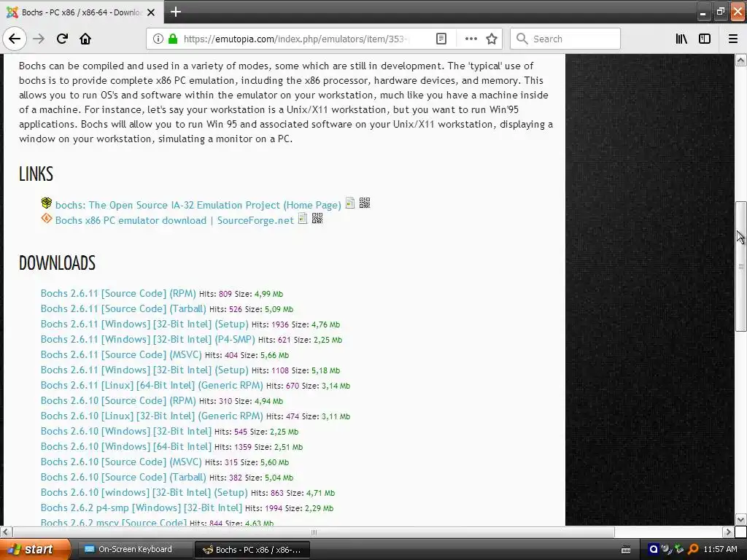Click the horizontal scrollbar right arrow

(x=728, y=532)
